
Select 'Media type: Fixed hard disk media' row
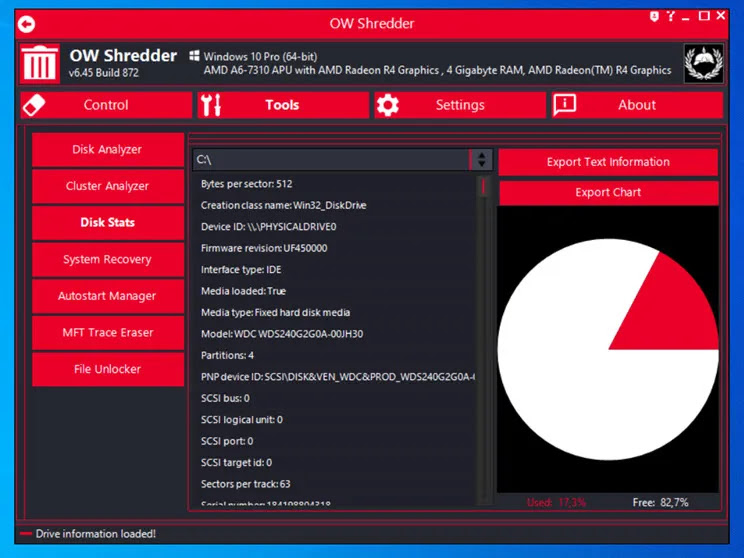[x=335, y=313]
